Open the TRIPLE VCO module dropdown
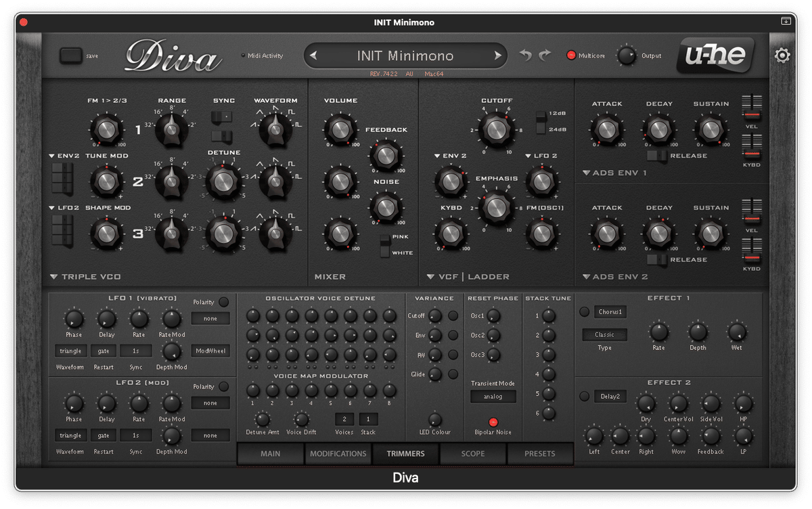Screen dimensions: 812x509 (x=85, y=277)
